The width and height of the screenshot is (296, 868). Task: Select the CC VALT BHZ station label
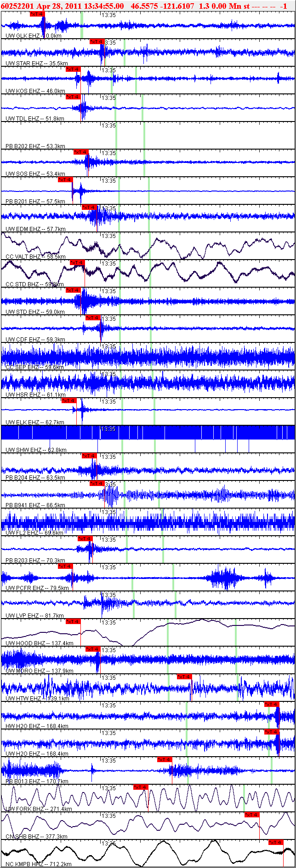tap(35, 257)
